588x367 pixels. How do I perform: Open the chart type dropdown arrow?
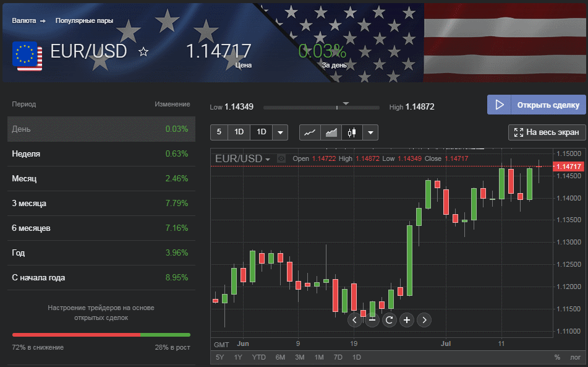[x=370, y=132]
